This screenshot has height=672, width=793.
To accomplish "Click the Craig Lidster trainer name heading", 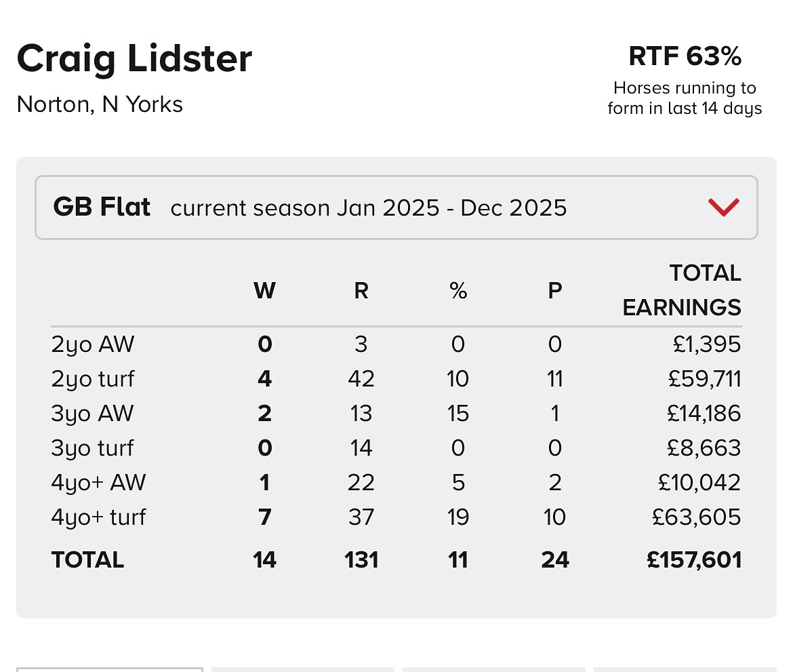I will [134, 59].
